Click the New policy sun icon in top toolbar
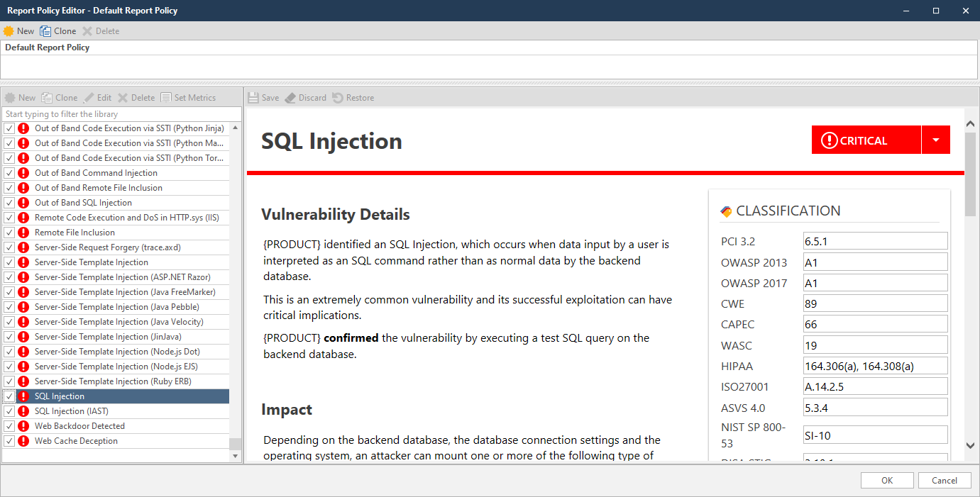Screen dimensions: 980x497 tap(9, 31)
